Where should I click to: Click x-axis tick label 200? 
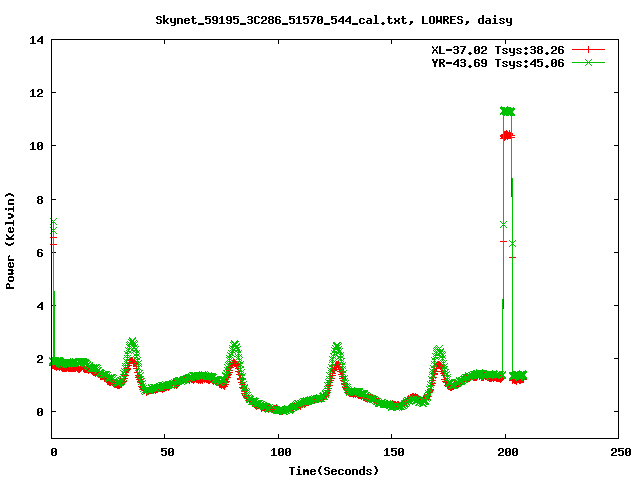tap(508, 452)
